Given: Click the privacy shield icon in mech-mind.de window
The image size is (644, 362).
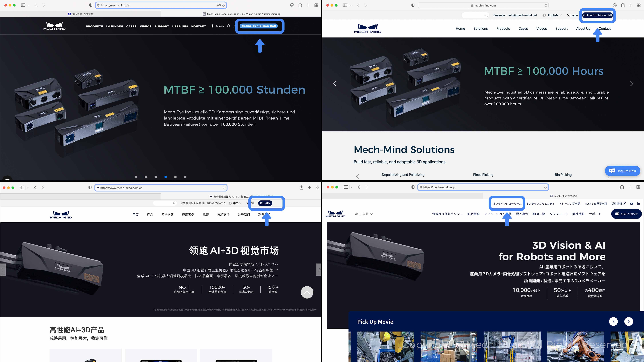Looking at the screenshot, I should pyautogui.click(x=91, y=5).
